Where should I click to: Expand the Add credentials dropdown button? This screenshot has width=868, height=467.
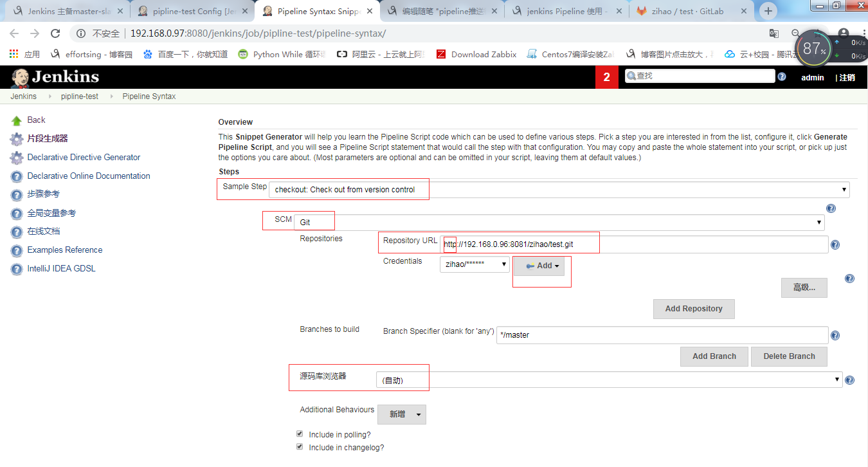539,266
